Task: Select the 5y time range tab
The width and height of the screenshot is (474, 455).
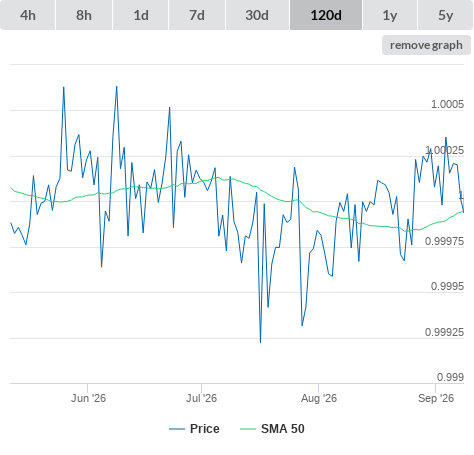Action: pos(445,15)
